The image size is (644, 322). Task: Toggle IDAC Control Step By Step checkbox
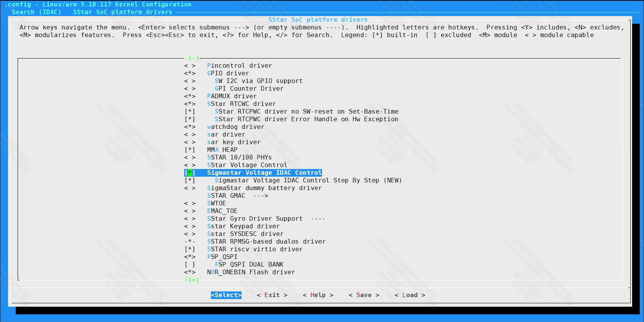pos(190,181)
